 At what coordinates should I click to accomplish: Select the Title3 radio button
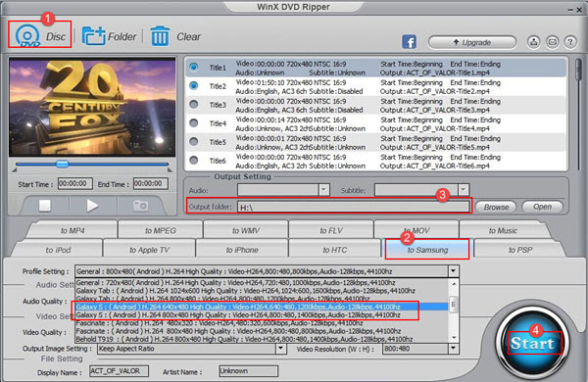point(193,104)
